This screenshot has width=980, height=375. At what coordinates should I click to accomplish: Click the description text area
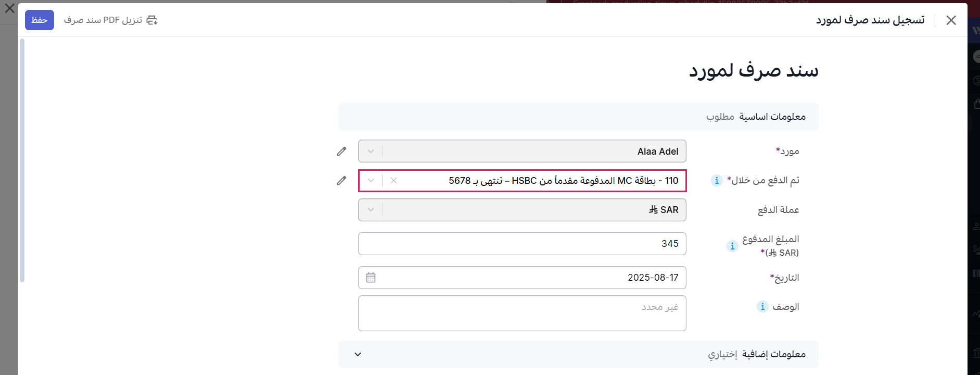pos(522,314)
